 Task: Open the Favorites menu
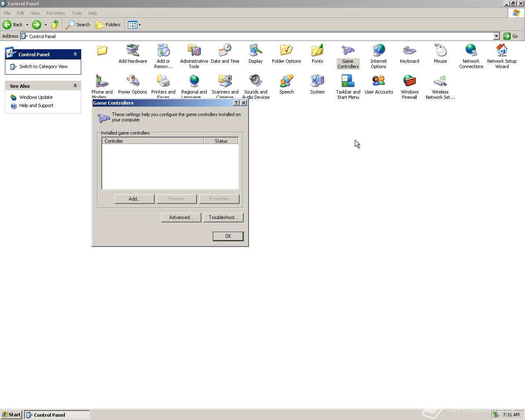[55, 13]
